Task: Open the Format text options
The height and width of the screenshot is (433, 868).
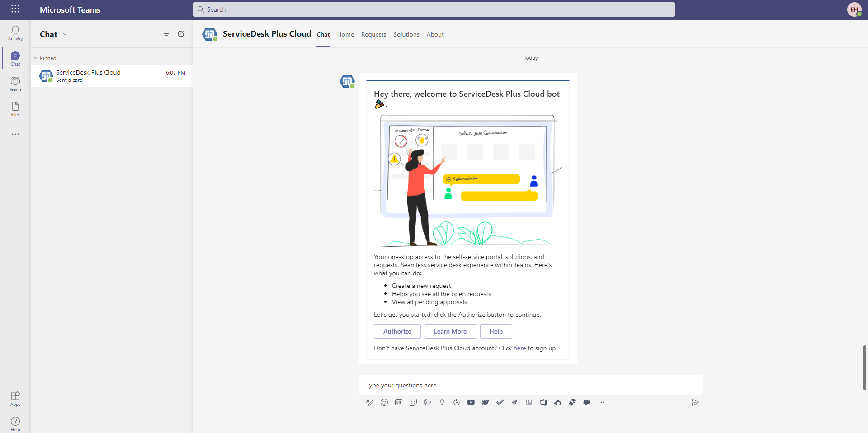Action: tap(370, 402)
